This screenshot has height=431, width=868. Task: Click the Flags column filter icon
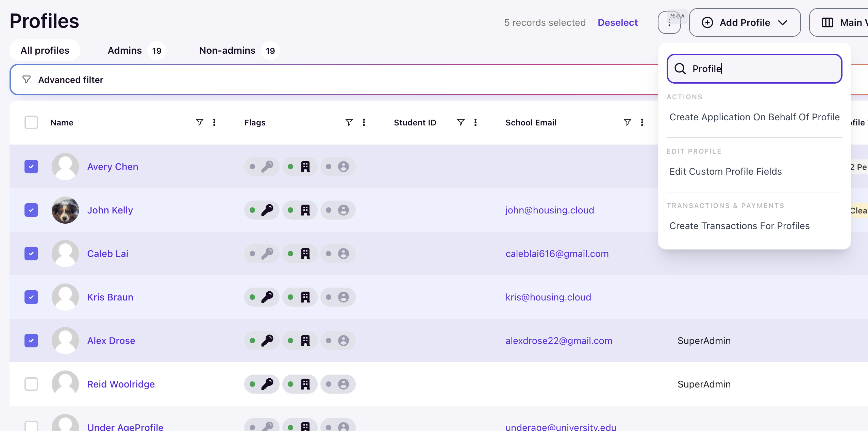pyautogui.click(x=349, y=122)
